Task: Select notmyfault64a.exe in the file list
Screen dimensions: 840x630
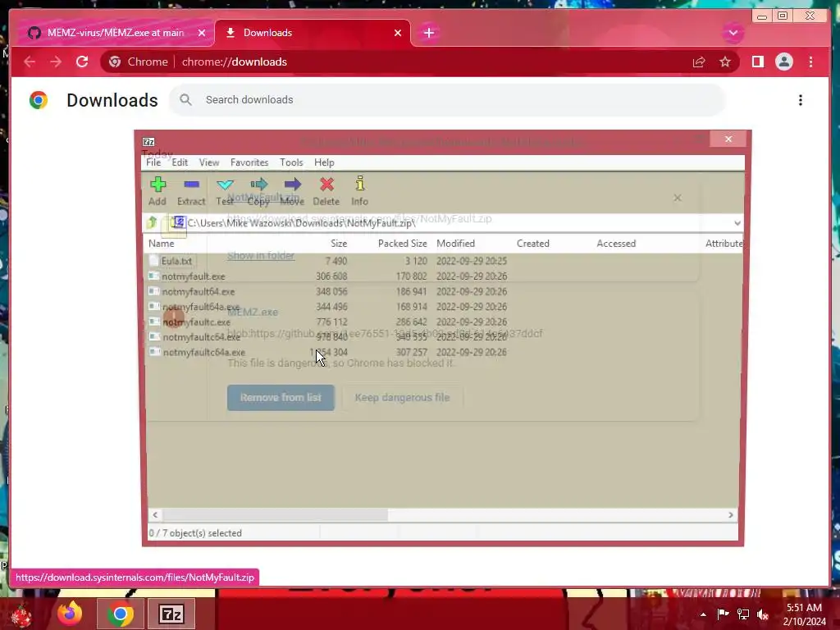Action: [x=328, y=307]
